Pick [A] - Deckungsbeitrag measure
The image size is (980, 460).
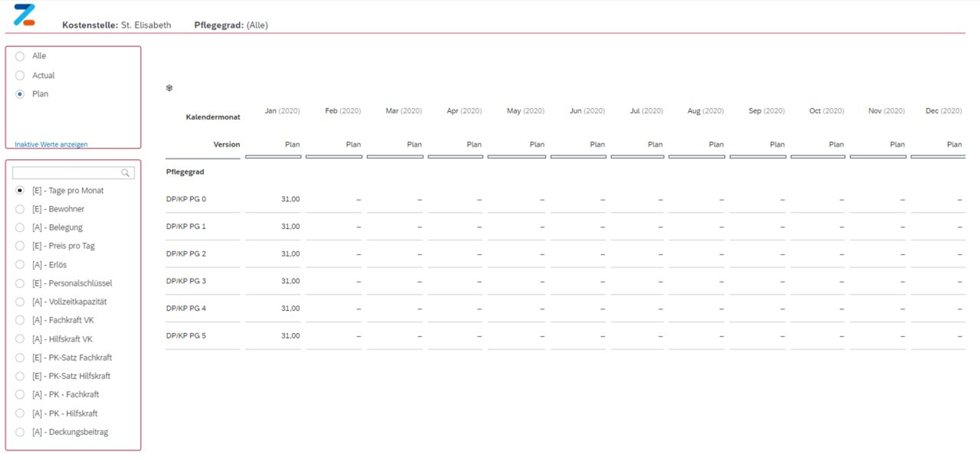pyautogui.click(x=20, y=432)
